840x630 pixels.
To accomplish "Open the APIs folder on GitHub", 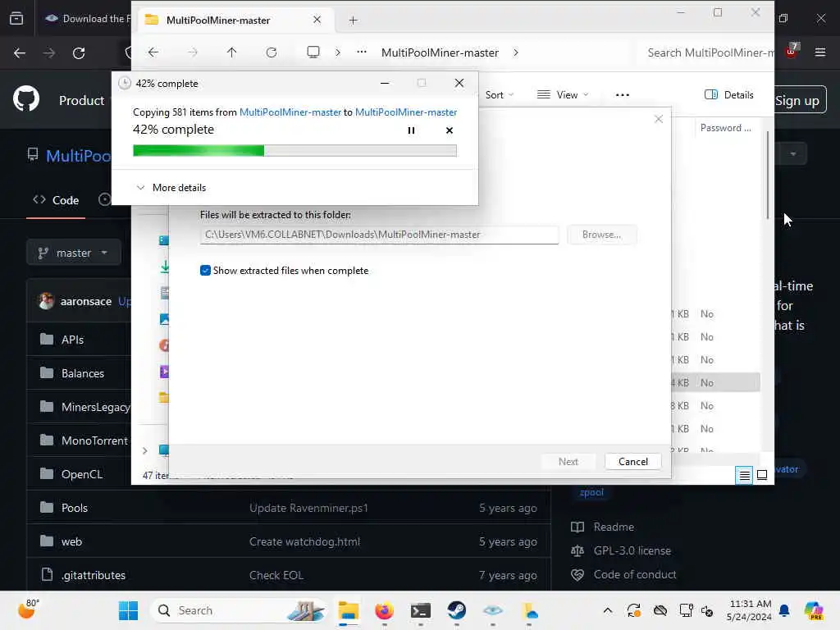I will pyautogui.click(x=72, y=340).
